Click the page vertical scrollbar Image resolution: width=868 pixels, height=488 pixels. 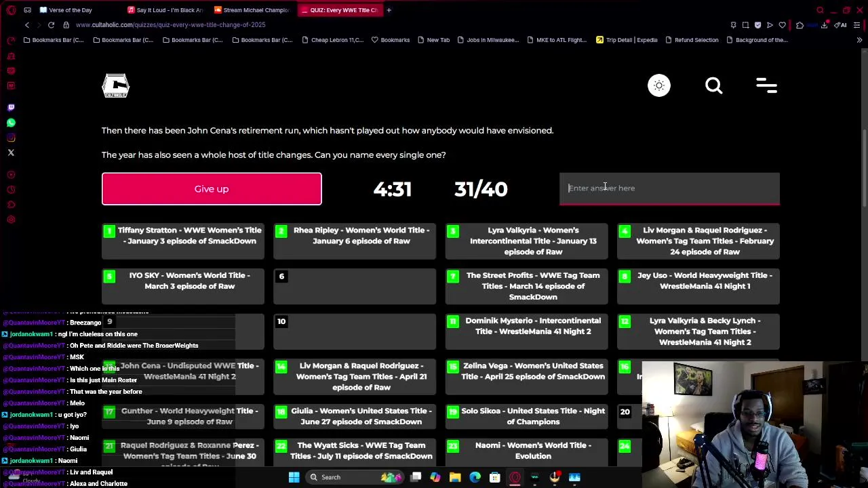[864, 169]
